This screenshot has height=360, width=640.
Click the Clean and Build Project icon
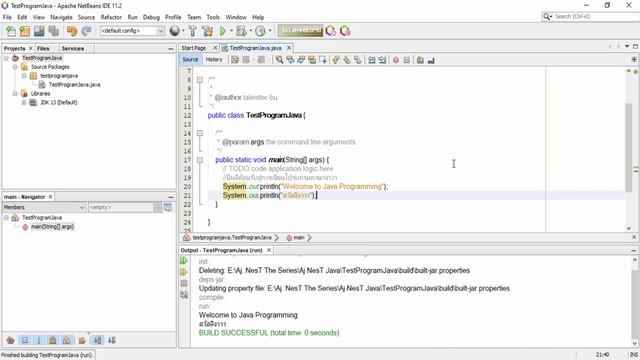pyautogui.click(x=207, y=31)
